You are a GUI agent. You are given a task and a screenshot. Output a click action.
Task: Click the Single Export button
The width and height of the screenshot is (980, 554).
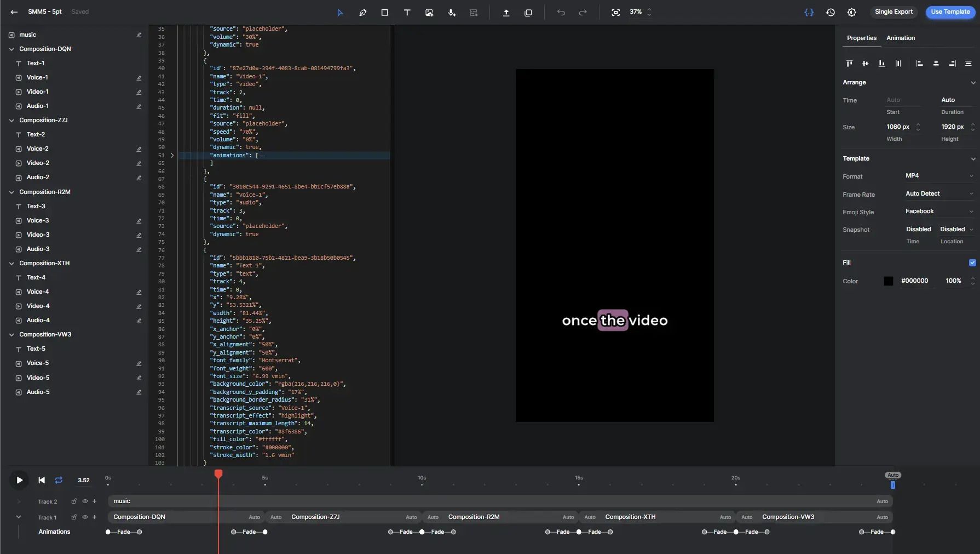click(893, 12)
